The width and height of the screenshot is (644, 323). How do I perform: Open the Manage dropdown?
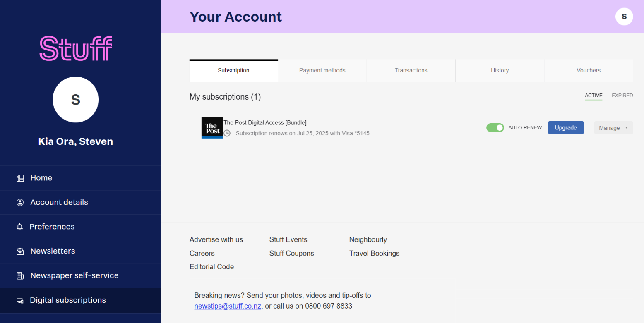coord(613,128)
